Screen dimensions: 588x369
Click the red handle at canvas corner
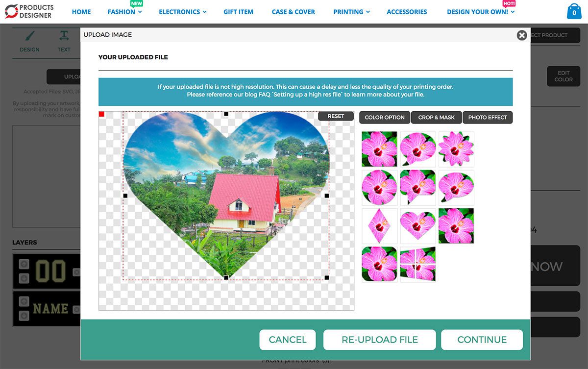pyautogui.click(x=102, y=113)
